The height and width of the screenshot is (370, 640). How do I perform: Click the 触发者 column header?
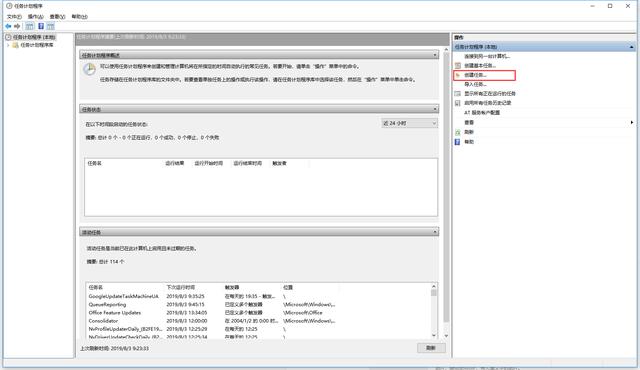[280, 163]
